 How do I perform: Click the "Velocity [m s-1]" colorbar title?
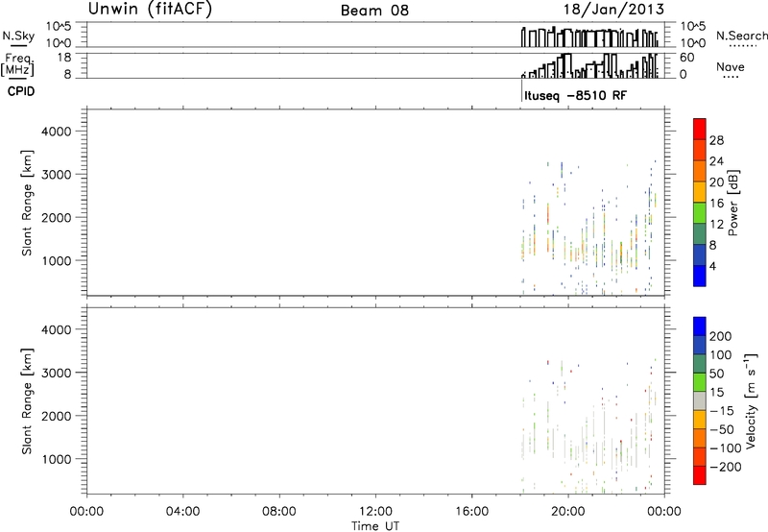[x=751, y=400]
